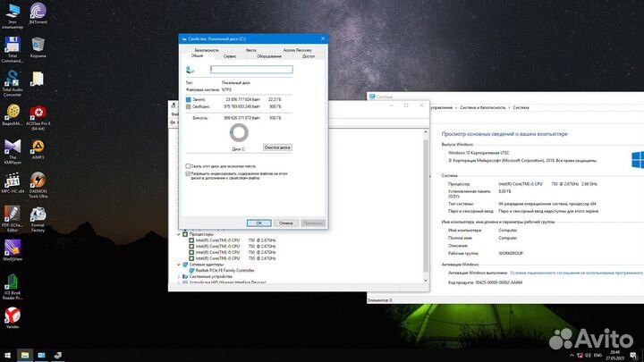Maximize the Device Manager window
Screen dimensions: 644x362
(x=406, y=105)
